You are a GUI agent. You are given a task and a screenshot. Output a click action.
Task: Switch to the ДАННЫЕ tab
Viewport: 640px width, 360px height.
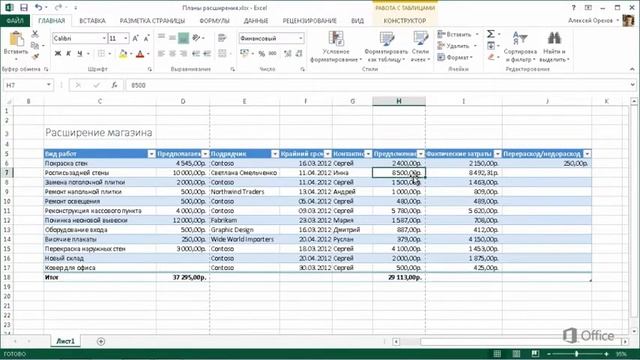point(256,20)
